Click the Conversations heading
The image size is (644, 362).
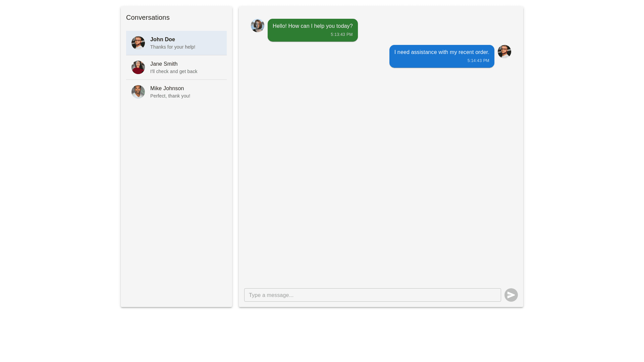tap(148, 17)
